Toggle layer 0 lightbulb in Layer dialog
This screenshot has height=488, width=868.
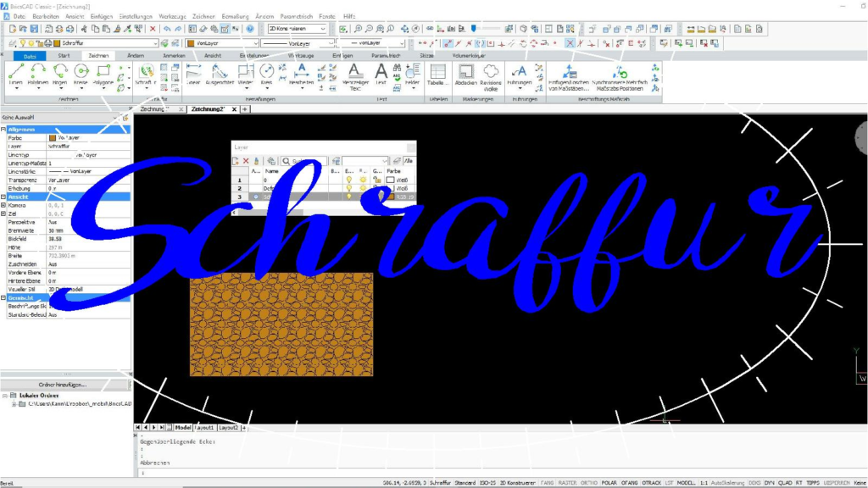pyautogui.click(x=348, y=180)
